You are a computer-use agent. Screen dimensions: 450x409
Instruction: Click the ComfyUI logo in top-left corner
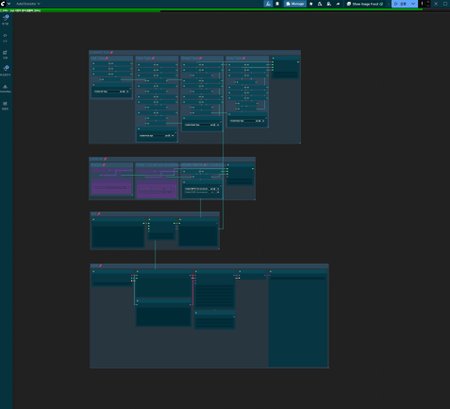[3, 3]
